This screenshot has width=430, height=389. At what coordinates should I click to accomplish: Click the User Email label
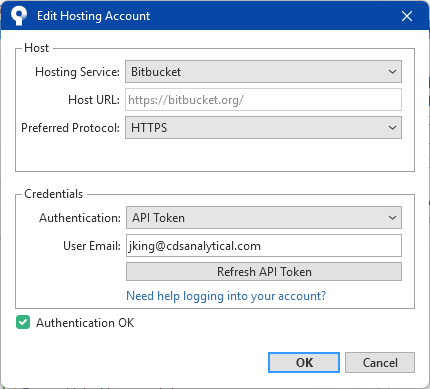pyautogui.click(x=92, y=246)
